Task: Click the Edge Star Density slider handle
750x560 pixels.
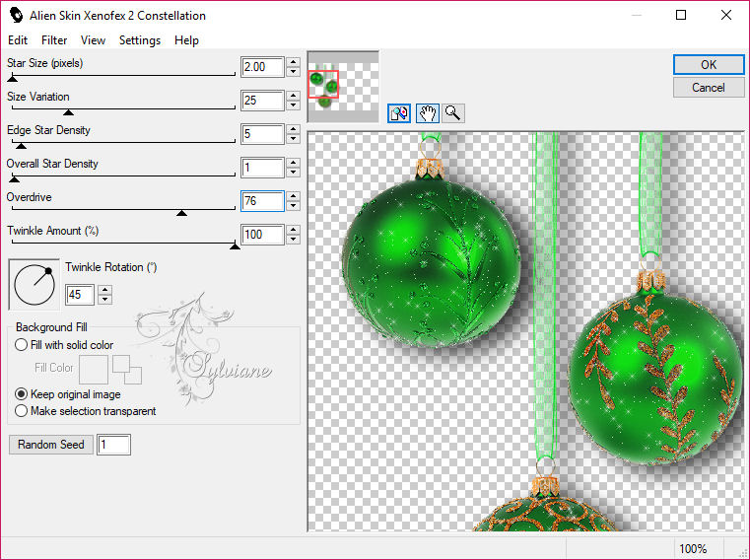Action: tap(21, 146)
